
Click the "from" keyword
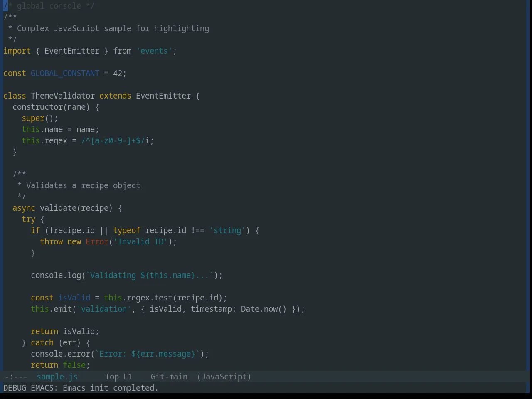[122, 51]
